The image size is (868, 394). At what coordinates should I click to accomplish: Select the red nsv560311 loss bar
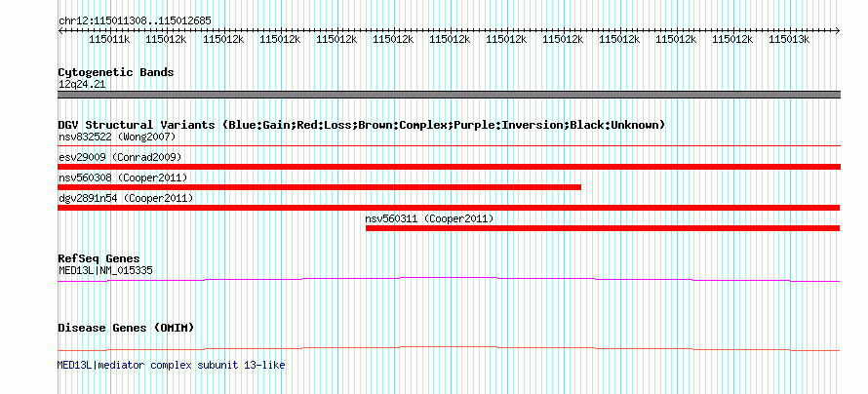coord(603,228)
